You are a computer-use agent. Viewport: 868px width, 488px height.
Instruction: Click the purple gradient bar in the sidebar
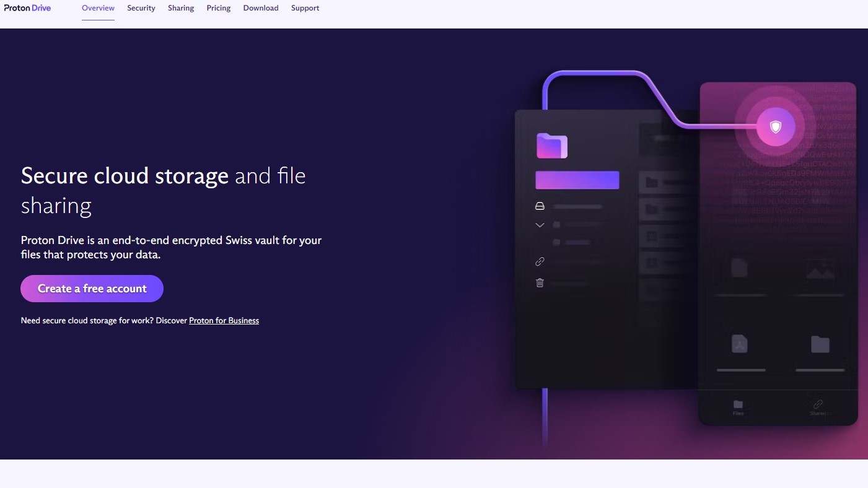577,180
